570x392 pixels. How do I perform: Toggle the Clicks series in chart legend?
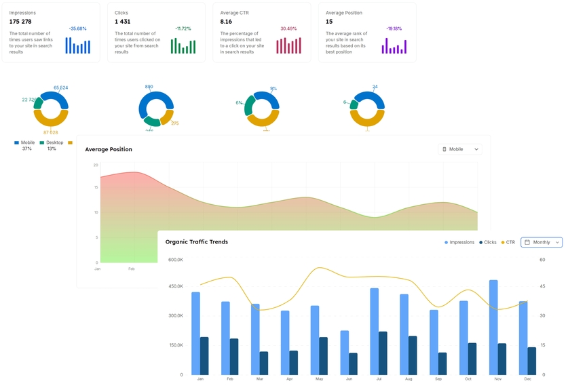[488, 242]
